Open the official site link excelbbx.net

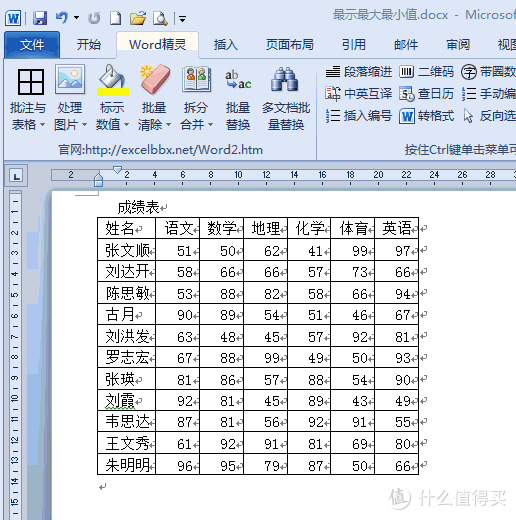coord(160,150)
